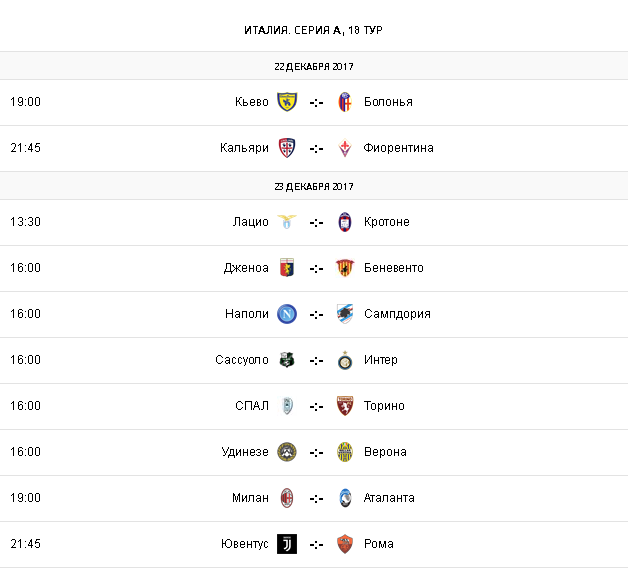
Task: Click the Cagliari team badge
Action: pos(287,147)
